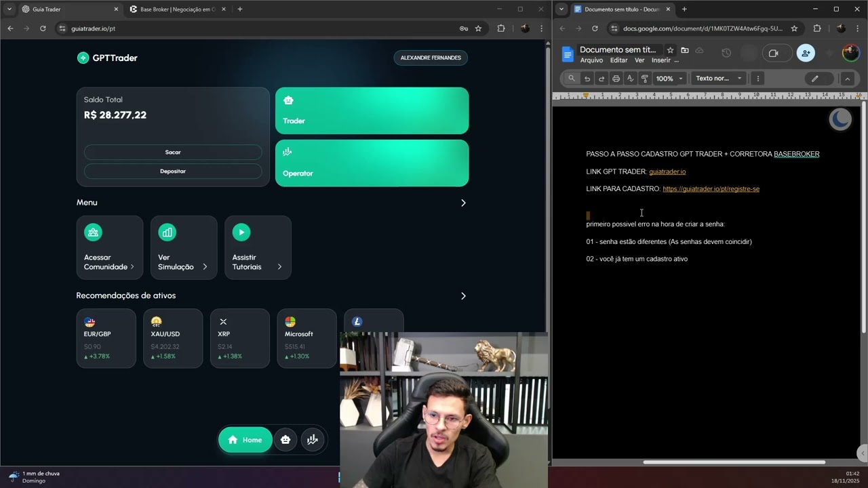This screenshot has height=488, width=868.
Task: Click the Google account avatar in Docs
Action: [x=850, y=53]
